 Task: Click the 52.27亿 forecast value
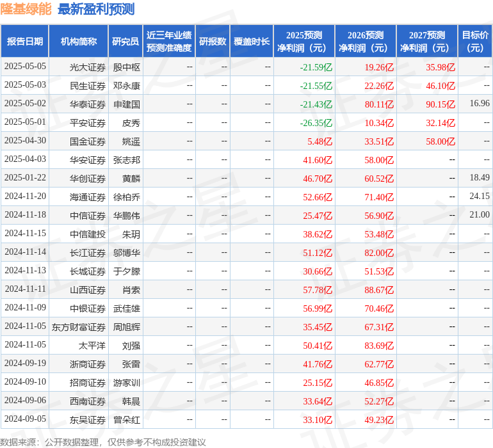coord(379,401)
